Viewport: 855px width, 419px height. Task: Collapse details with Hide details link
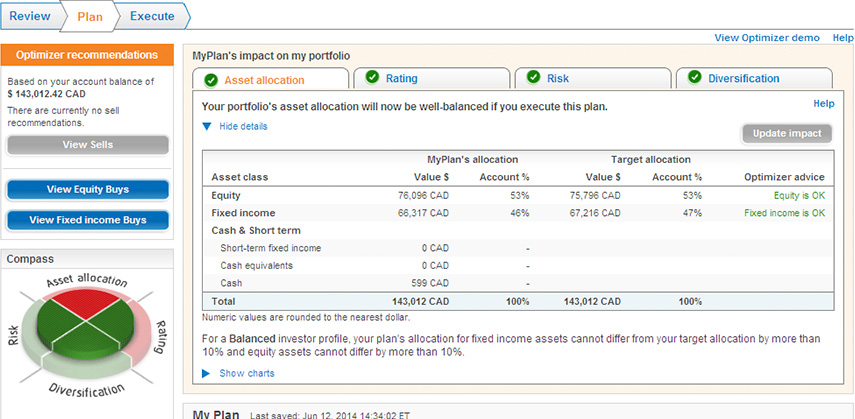(243, 127)
